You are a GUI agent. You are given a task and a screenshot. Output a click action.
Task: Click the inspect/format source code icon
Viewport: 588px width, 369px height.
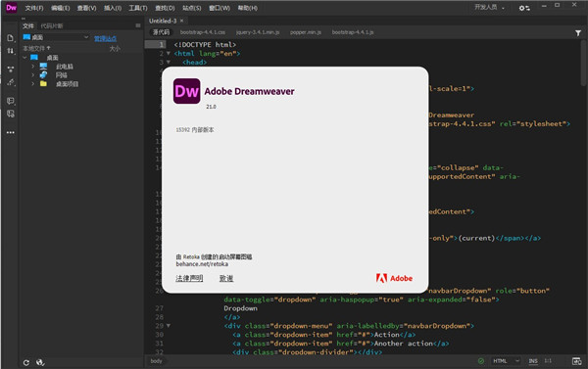click(11, 82)
